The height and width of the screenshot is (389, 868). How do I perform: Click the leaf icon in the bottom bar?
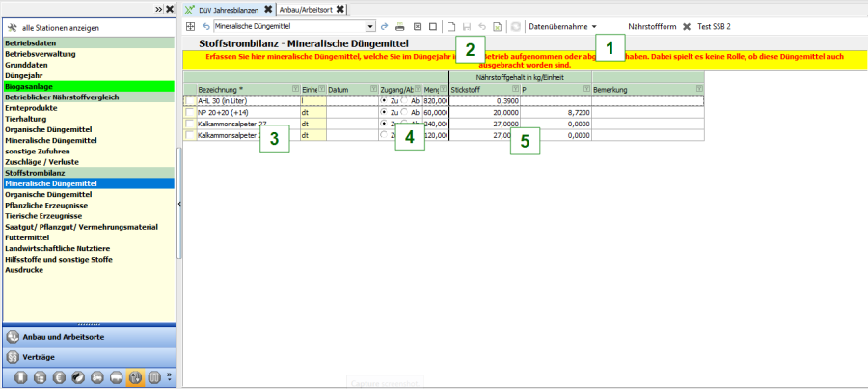click(78, 376)
